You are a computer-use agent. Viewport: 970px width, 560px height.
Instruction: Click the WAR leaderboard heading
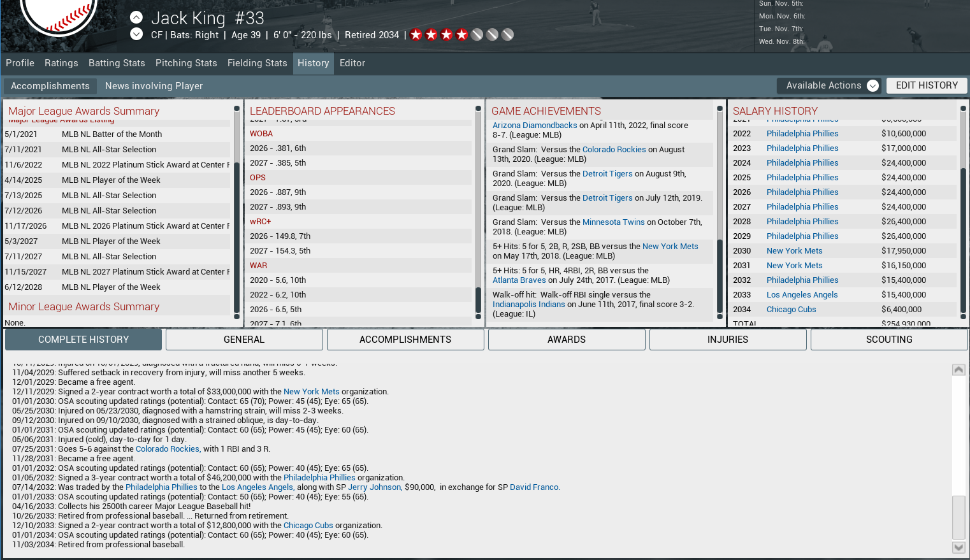(x=259, y=266)
